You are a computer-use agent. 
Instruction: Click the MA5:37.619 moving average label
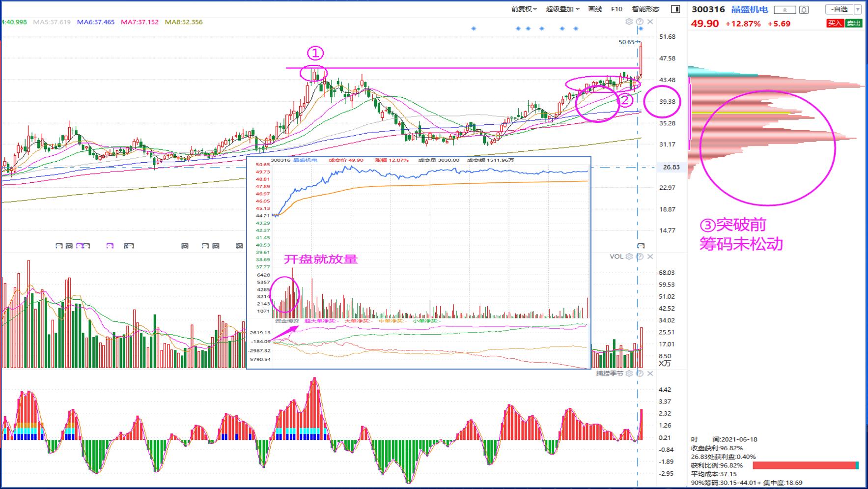point(52,22)
